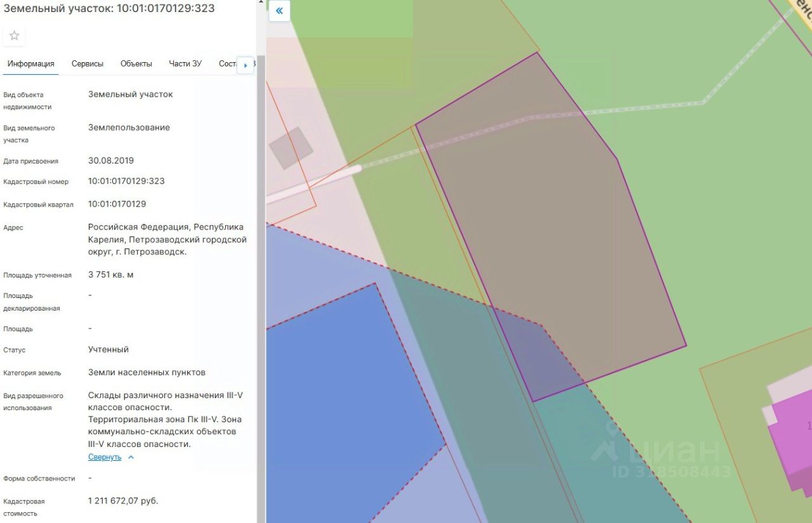The image size is (812, 523).
Task: Click the value Землепользование
Action: pos(129,128)
